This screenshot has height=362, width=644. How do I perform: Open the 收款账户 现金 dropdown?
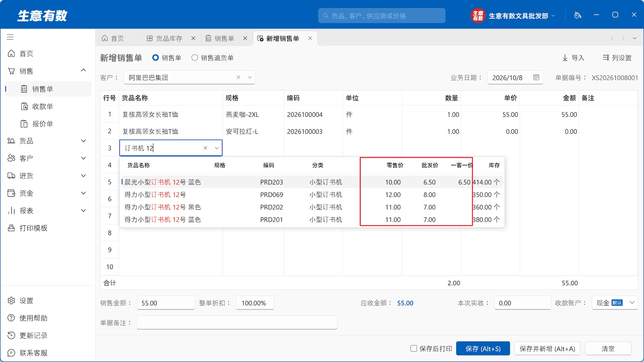point(614,303)
